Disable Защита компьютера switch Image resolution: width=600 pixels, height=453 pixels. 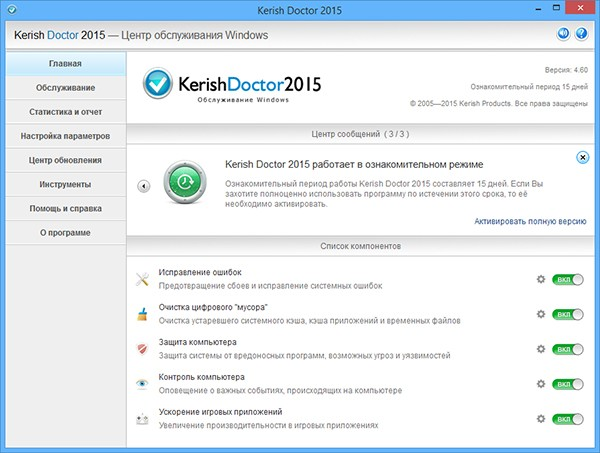[567, 349]
